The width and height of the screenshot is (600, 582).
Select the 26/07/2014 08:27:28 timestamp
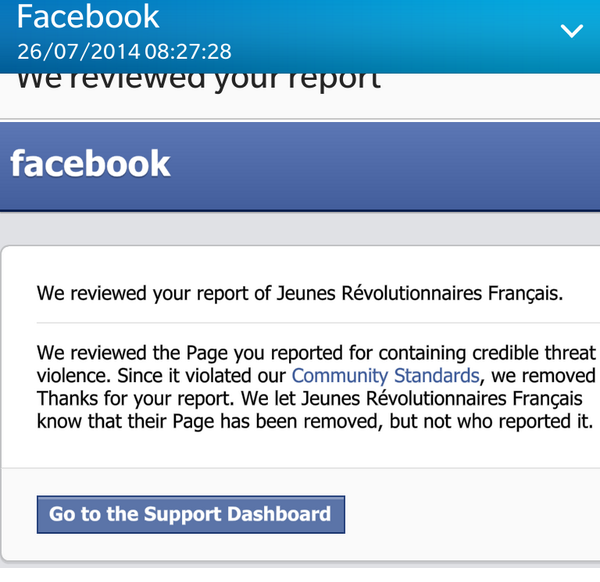pos(124,51)
